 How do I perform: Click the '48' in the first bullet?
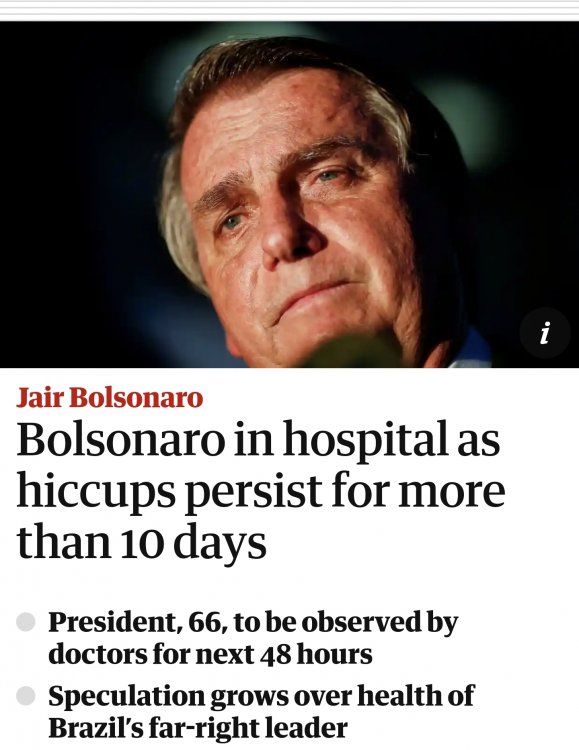pos(275,655)
